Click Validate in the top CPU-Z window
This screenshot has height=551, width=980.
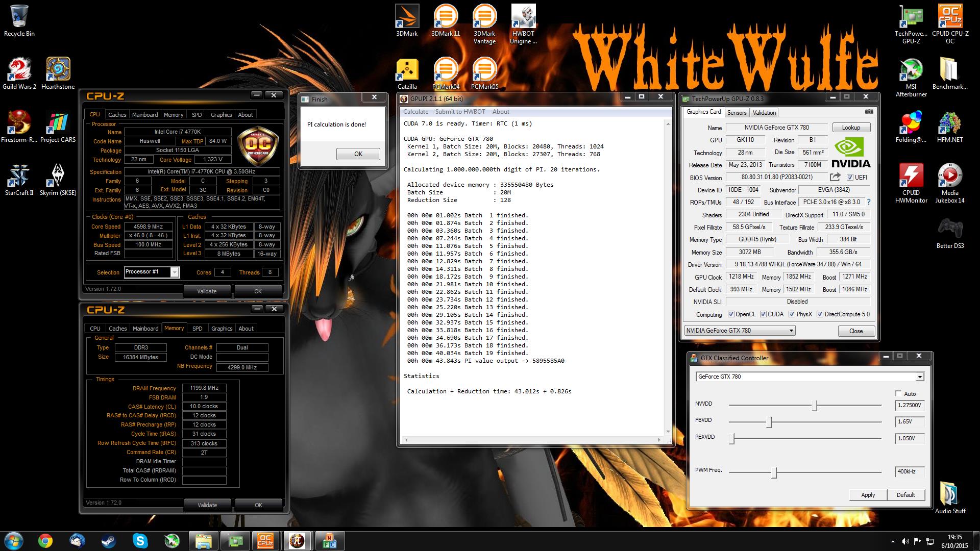point(207,291)
